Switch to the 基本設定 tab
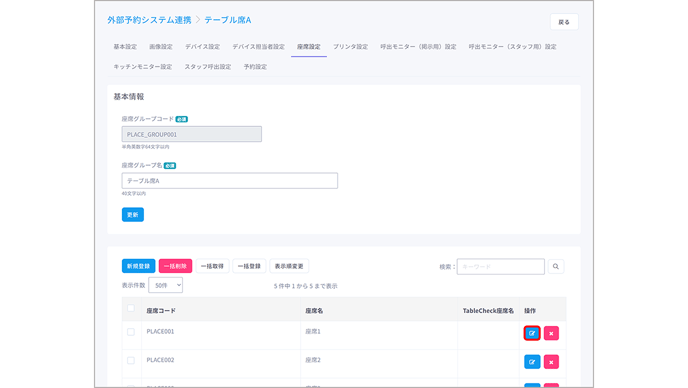688x388 pixels. click(125, 47)
